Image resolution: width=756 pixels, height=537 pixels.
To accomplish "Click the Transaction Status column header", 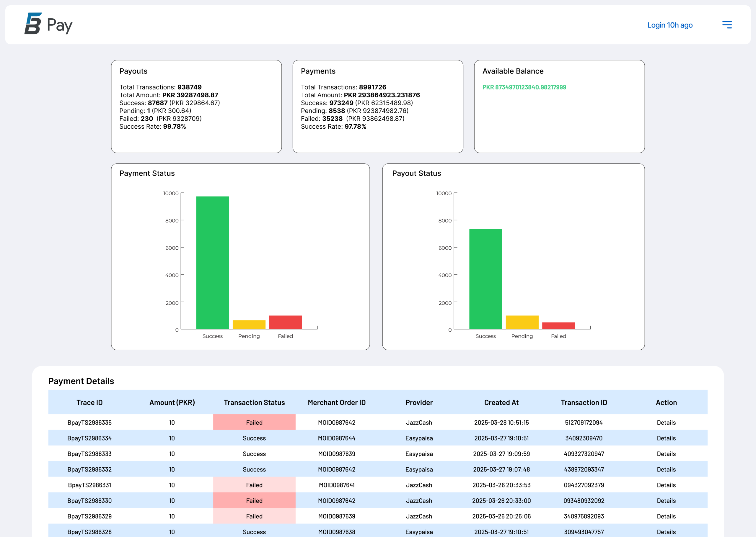I will tap(254, 402).
